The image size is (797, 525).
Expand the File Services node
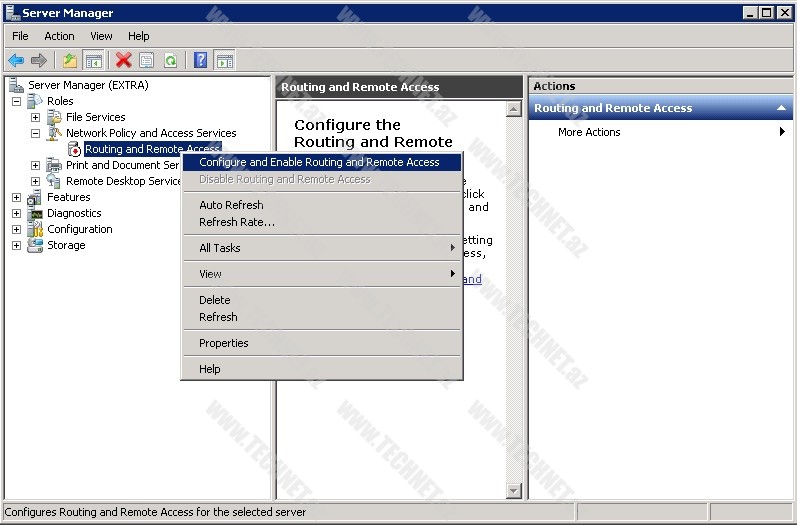35,117
